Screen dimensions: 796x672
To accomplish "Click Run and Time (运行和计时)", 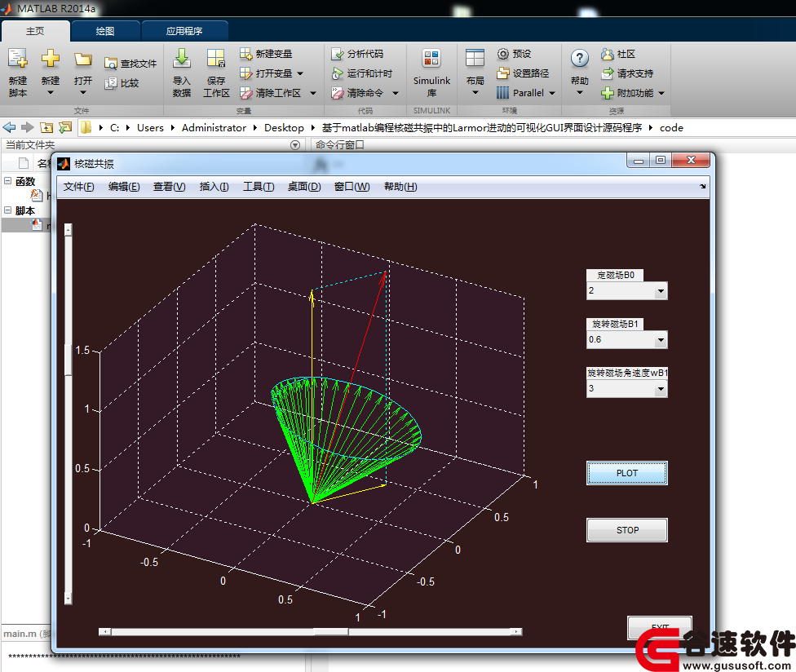I will pos(361,73).
